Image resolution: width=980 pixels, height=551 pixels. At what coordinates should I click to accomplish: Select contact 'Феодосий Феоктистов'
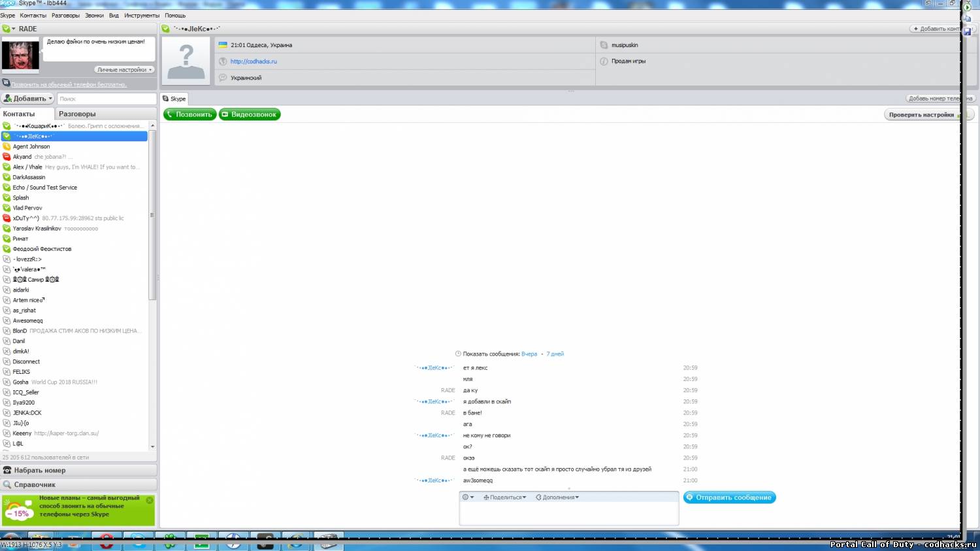point(74,249)
